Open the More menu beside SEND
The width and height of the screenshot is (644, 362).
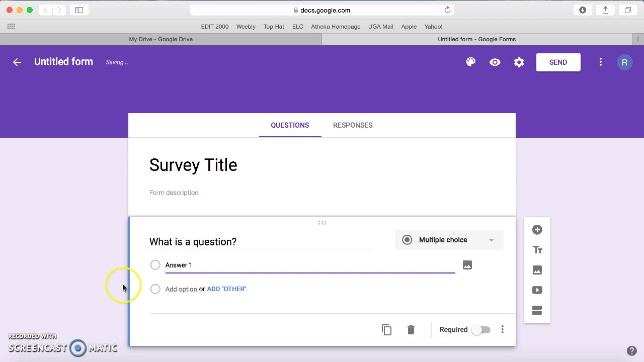[600, 62]
